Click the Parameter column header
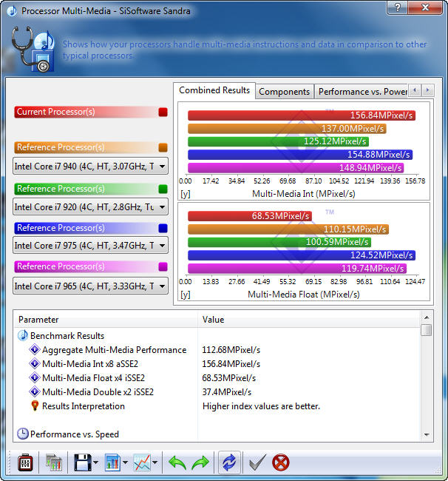This screenshot has width=448, height=481. pos(106,320)
